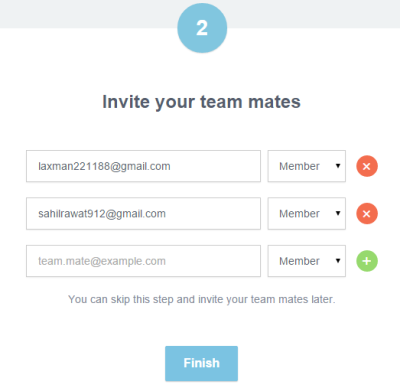Remove the sahilrawat912@gmail.com invite row
The height and width of the screenshot is (388, 400).
(367, 213)
